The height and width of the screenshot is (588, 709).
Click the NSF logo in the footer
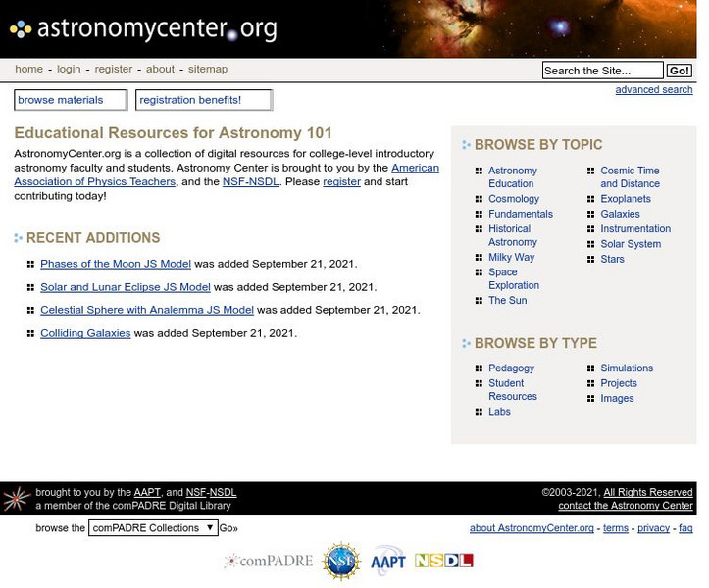click(341, 562)
